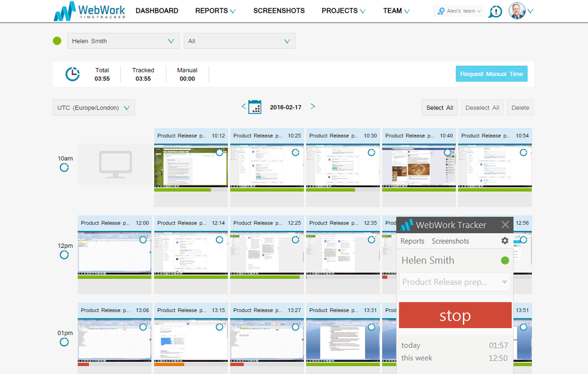This screenshot has width=588, height=374.
Task: Open tracker settings gear icon
Action: point(505,241)
